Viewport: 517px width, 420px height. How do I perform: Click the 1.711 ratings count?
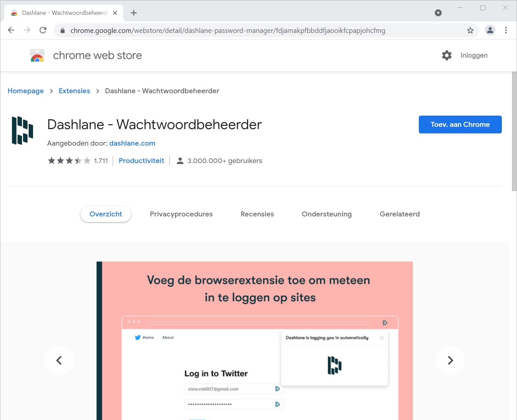(x=101, y=161)
